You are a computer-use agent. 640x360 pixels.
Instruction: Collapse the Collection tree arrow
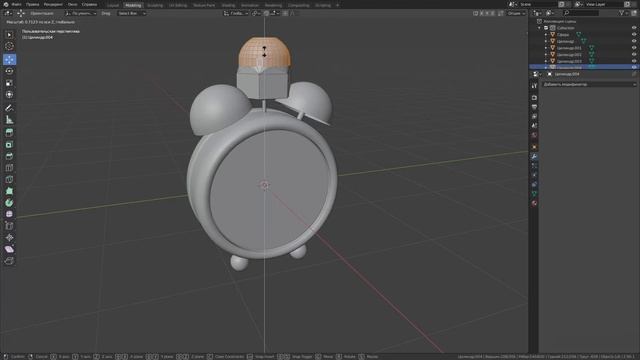540,28
